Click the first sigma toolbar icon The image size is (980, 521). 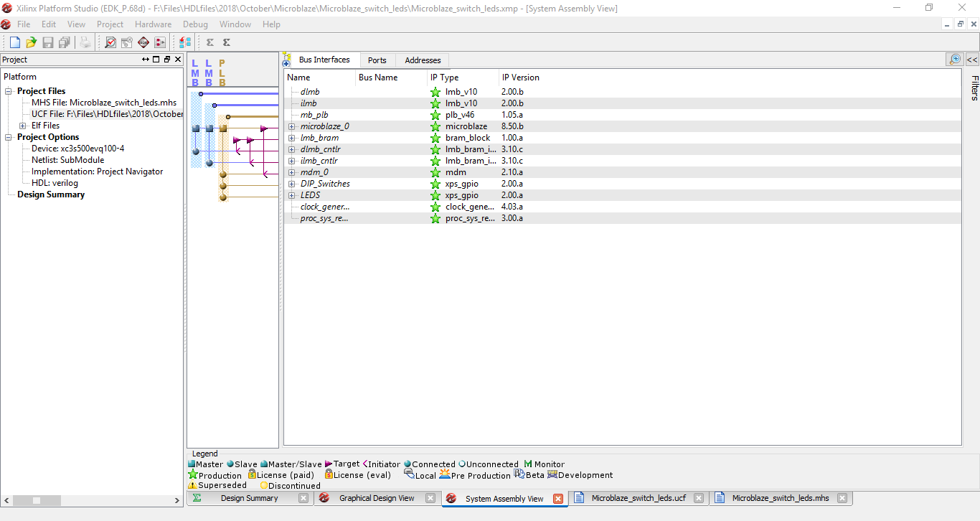coord(210,42)
